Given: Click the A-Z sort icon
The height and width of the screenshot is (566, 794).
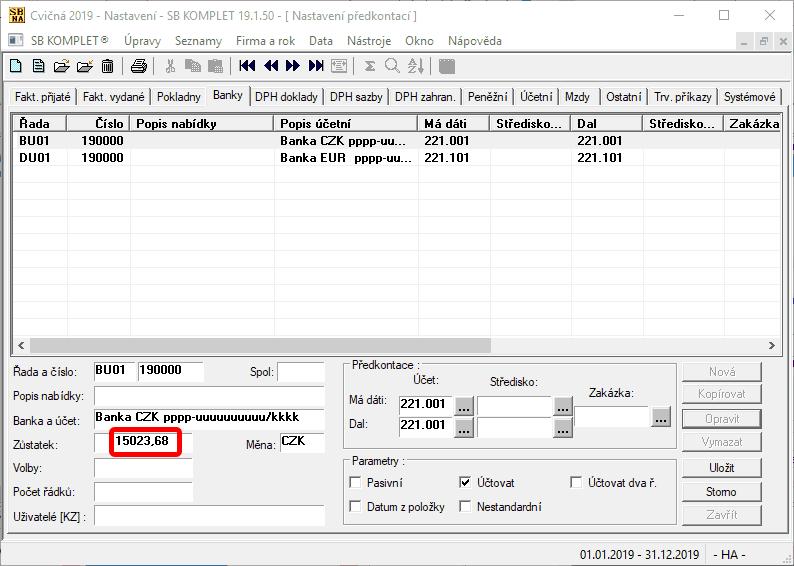Looking at the screenshot, I should pyautogui.click(x=416, y=66).
